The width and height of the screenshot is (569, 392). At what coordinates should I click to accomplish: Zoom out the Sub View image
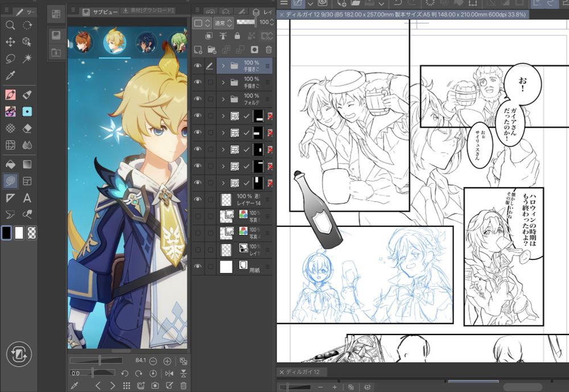153,361
